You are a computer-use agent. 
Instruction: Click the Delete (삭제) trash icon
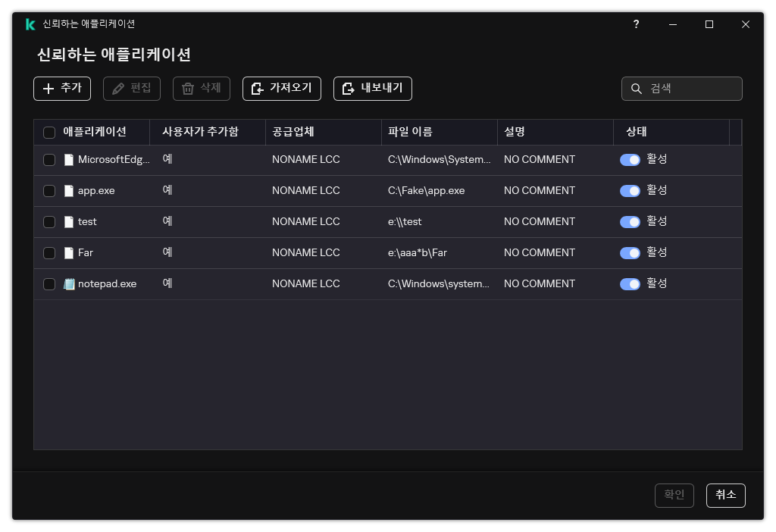[x=186, y=88]
